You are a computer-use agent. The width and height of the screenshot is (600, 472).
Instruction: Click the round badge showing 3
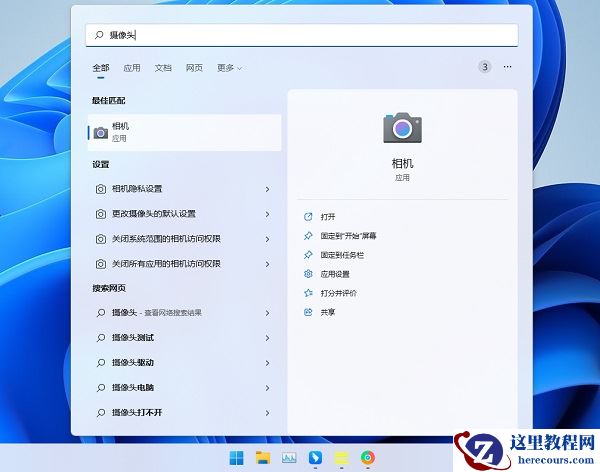485,67
